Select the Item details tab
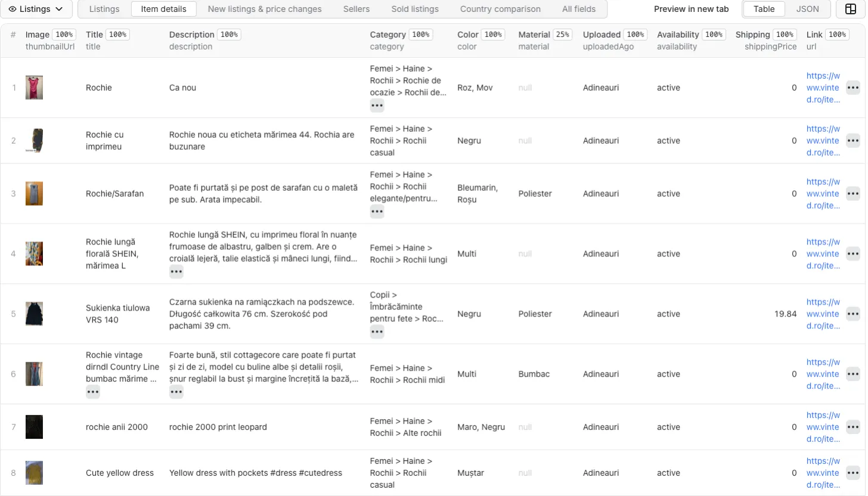 tap(163, 9)
